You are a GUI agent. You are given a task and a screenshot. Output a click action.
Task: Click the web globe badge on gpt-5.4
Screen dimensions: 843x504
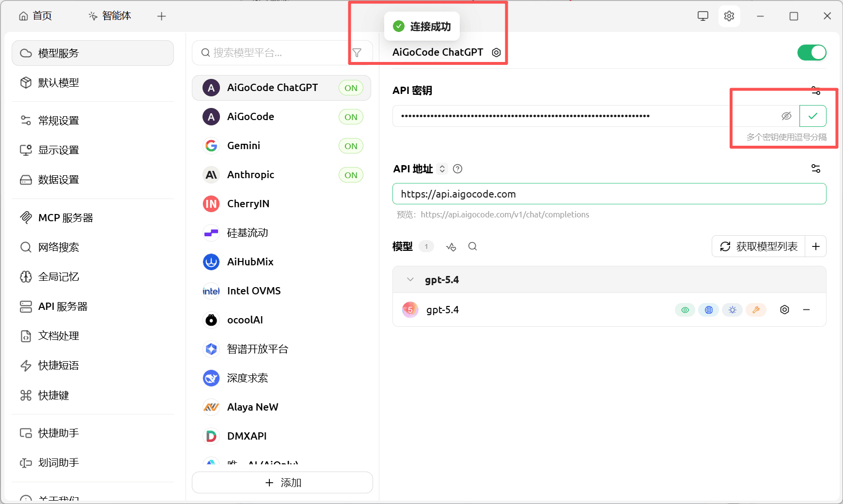click(709, 310)
